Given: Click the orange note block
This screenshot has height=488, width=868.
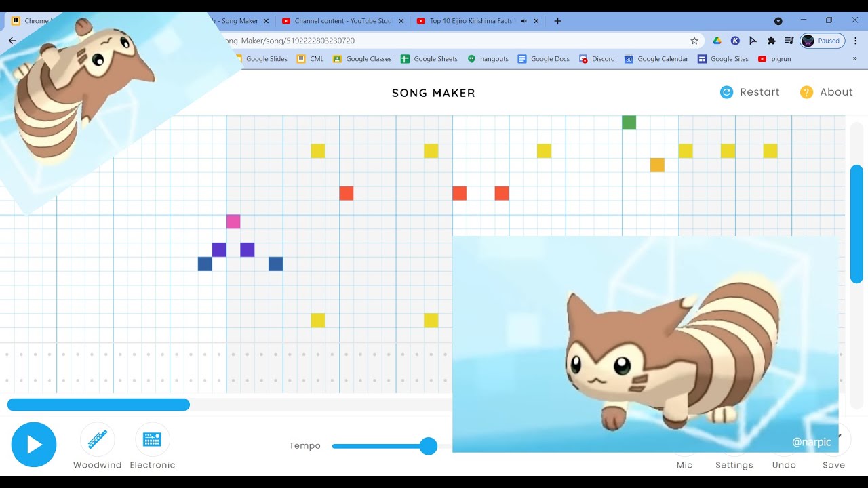Looking at the screenshot, I should pyautogui.click(x=657, y=165).
